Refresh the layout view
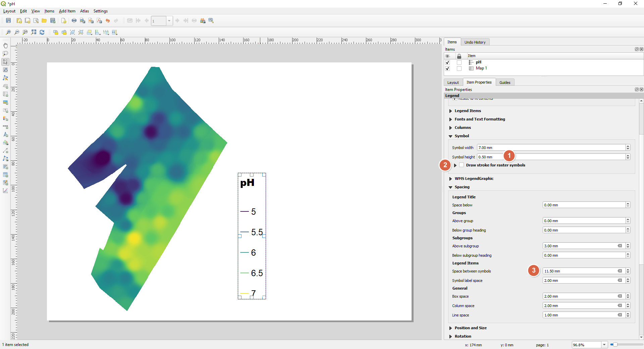Viewport: 644px width, 349px height. pyautogui.click(x=42, y=32)
